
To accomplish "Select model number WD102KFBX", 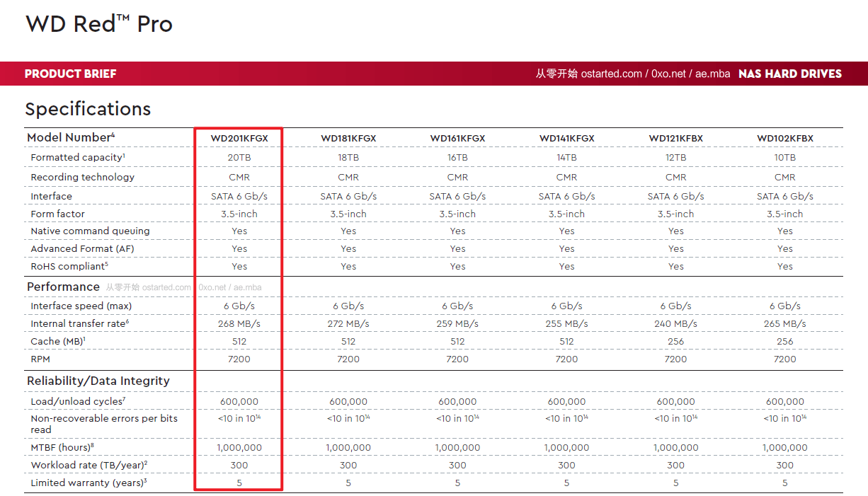I will point(784,139).
